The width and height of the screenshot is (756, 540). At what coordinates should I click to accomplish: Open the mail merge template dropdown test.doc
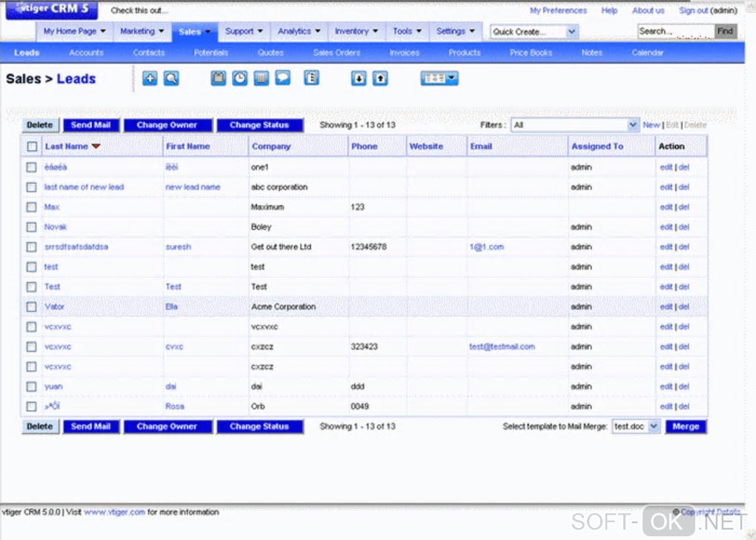coord(636,427)
